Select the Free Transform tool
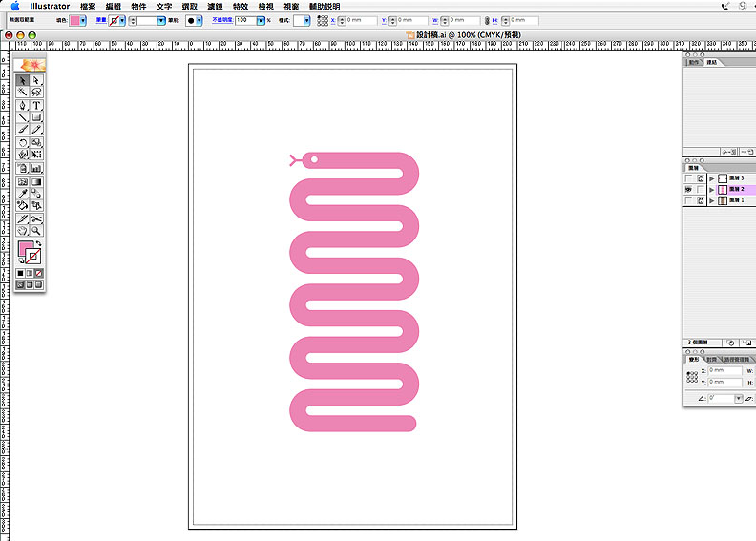The width and height of the screenshot is (756, 541). [x=36, y=155]
